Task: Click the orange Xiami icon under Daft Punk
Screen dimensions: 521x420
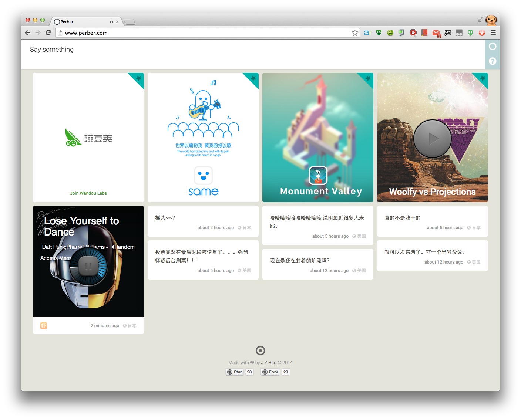Action: click(44, 326)
